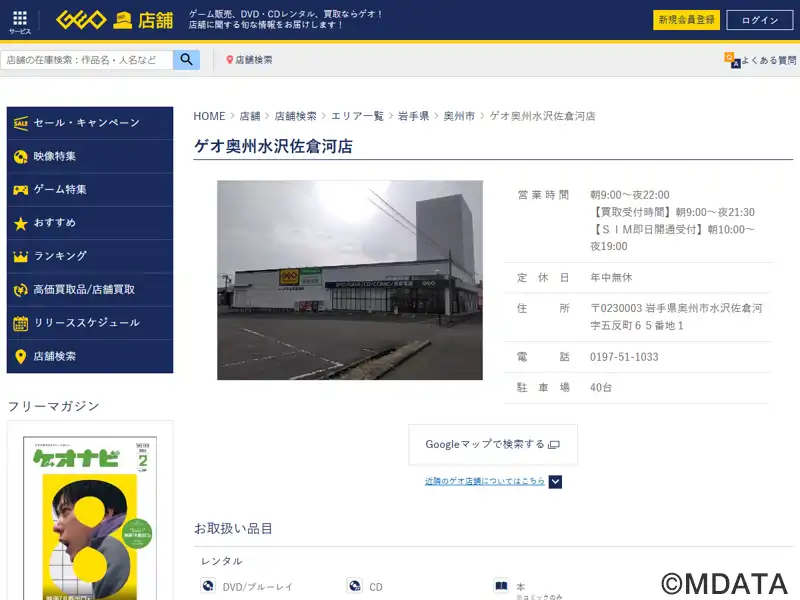
Task: Focus the store inventory search field
Action: pyautogui.click(x=87, y=60)
